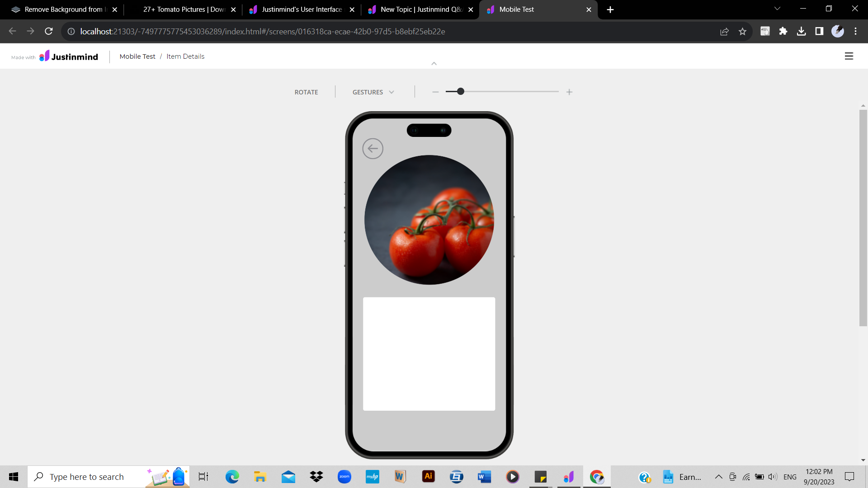Click Mobile Test breadcrumb link

pos(137,56)
